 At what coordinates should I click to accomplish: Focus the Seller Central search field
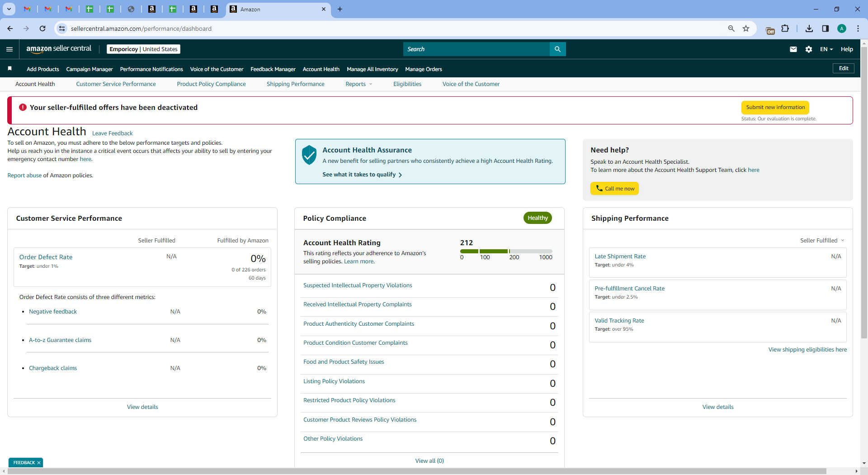[476, 49]
